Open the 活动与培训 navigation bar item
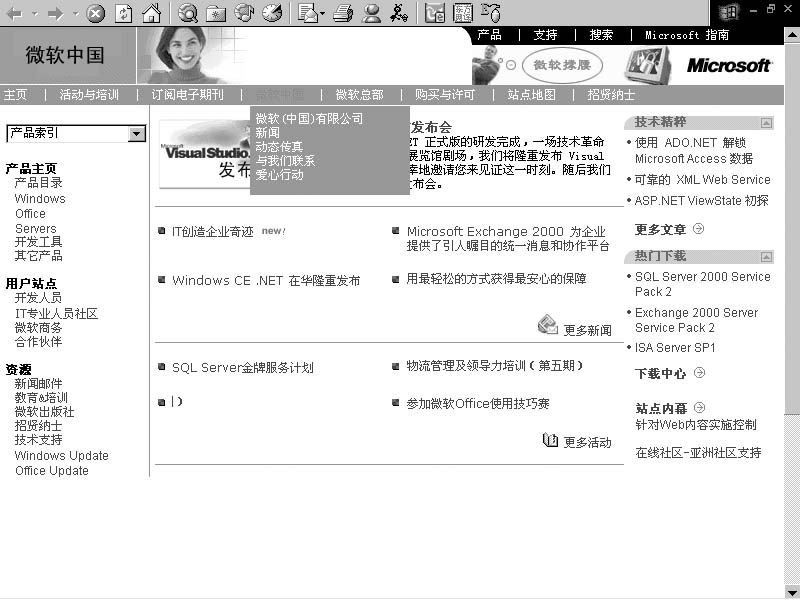 tap(89, 95)
